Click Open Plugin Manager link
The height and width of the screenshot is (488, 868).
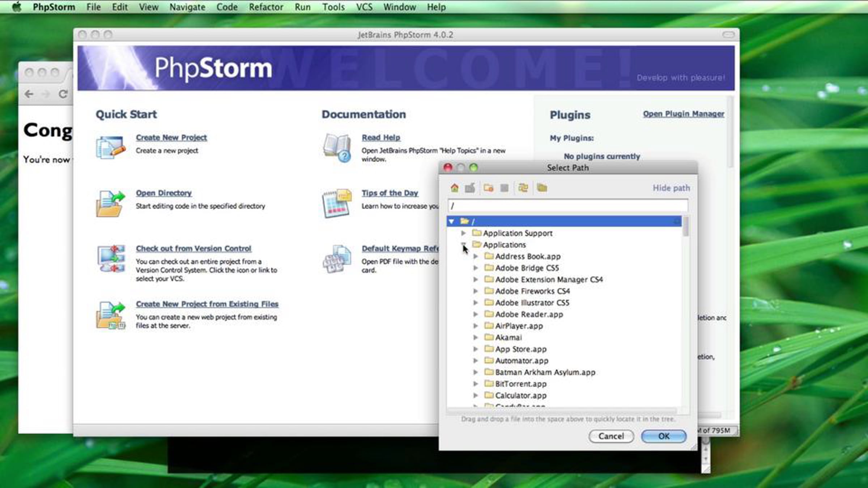click(684, 114)
